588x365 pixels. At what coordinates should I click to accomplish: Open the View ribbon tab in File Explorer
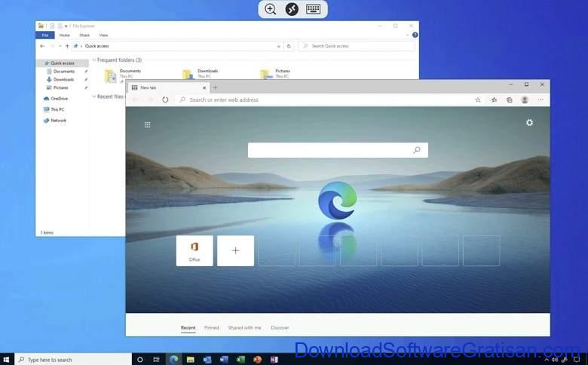coord(103,35)
